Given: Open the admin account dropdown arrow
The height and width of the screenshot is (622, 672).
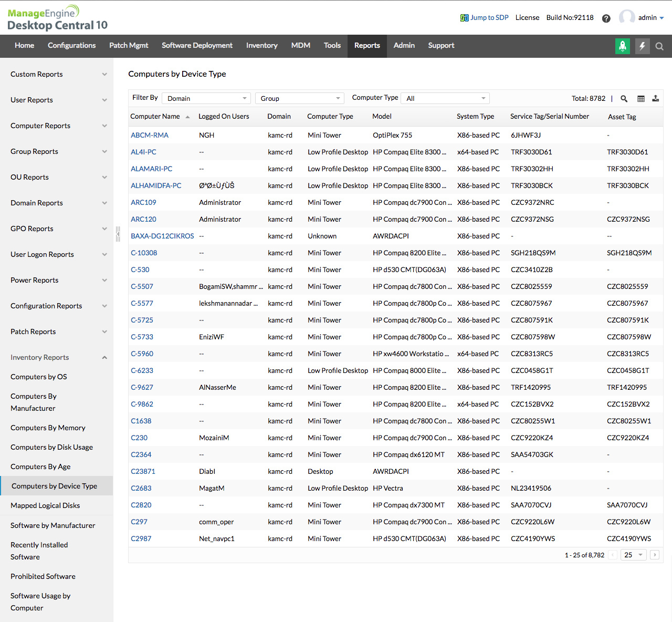Looking at the screenshot, I should click(x=661, y=18).
